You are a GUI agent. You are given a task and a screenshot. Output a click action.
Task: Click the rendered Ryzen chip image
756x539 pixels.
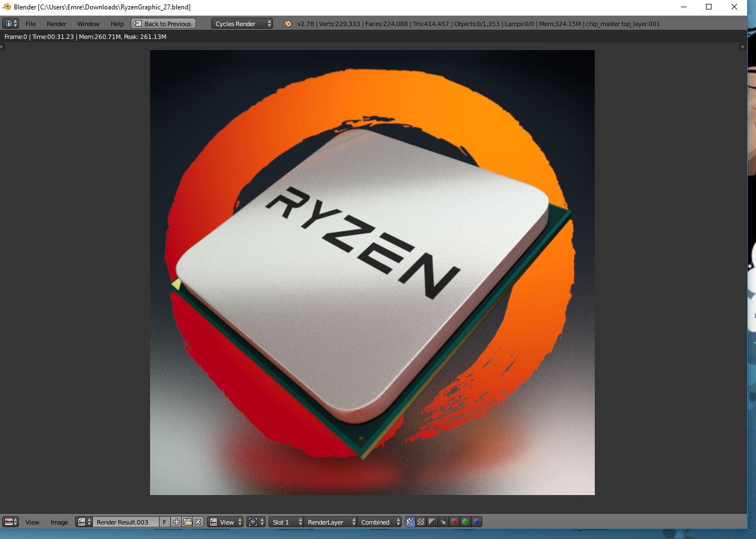372,273
